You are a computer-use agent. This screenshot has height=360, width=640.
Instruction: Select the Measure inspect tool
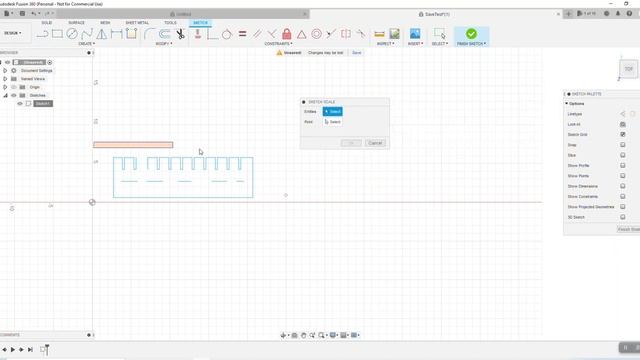(379, 34)
